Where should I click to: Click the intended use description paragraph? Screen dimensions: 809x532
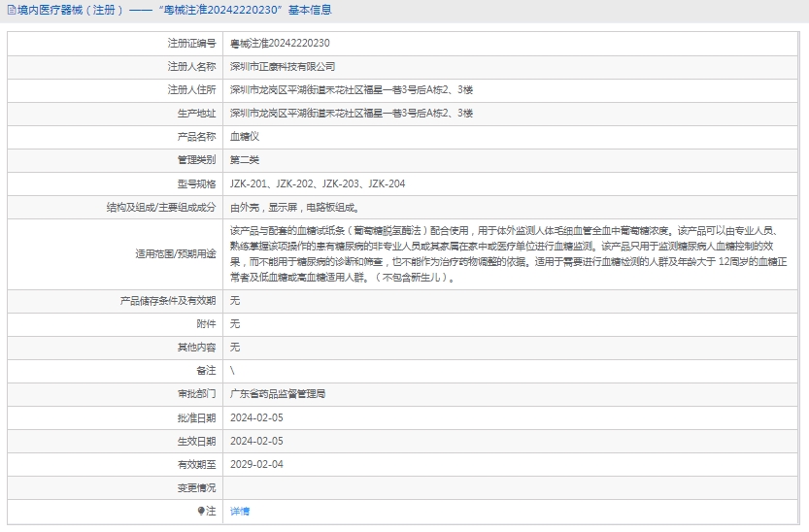click(515, 254)
